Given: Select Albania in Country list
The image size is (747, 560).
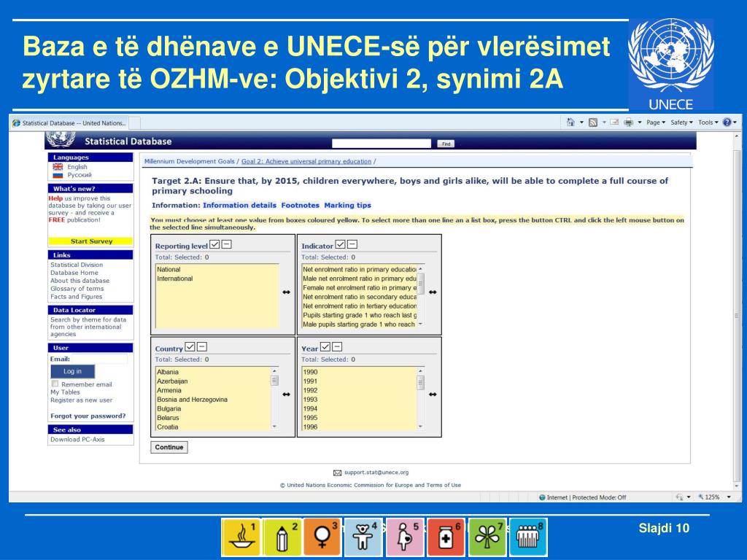Looking at the screenshot, I should 214,372.
